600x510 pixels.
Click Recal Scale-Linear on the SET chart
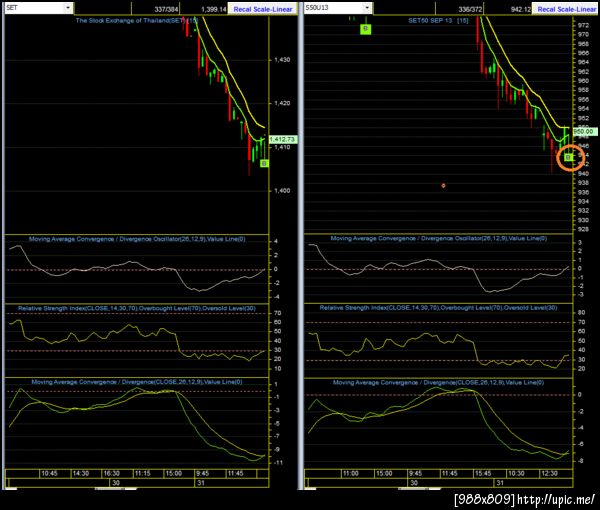[x=263, y=9]
